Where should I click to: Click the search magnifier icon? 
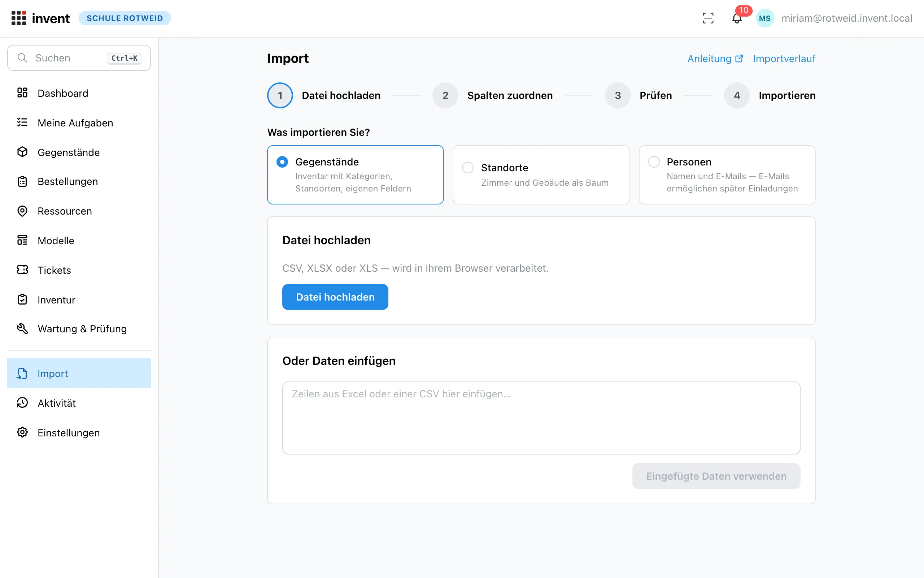coord(22,58)
